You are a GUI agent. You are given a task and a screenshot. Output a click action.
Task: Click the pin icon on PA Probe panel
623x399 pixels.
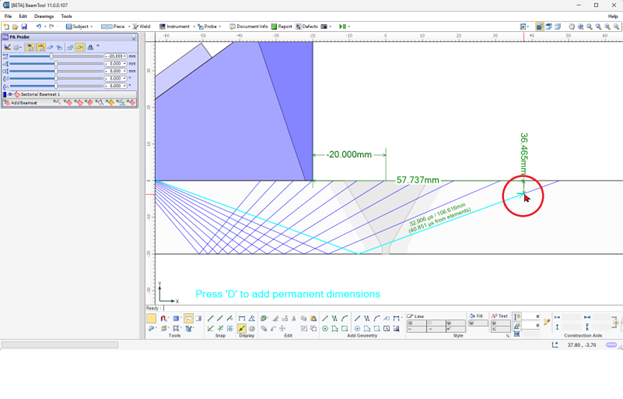[x=134, y=37]
